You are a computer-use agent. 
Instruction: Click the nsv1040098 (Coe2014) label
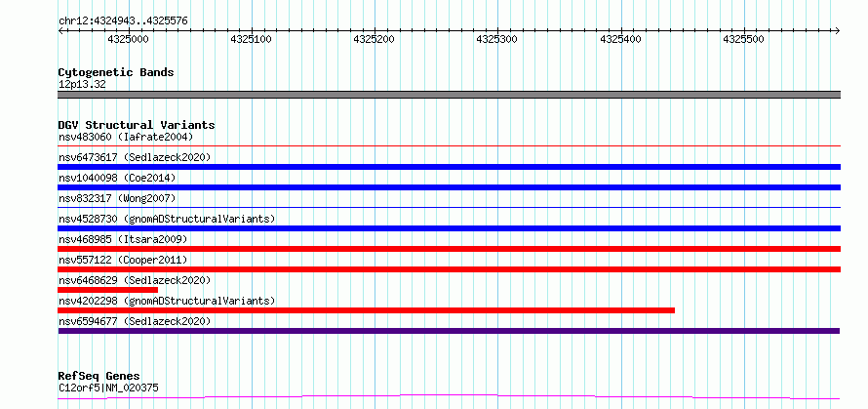coord(117,178)
